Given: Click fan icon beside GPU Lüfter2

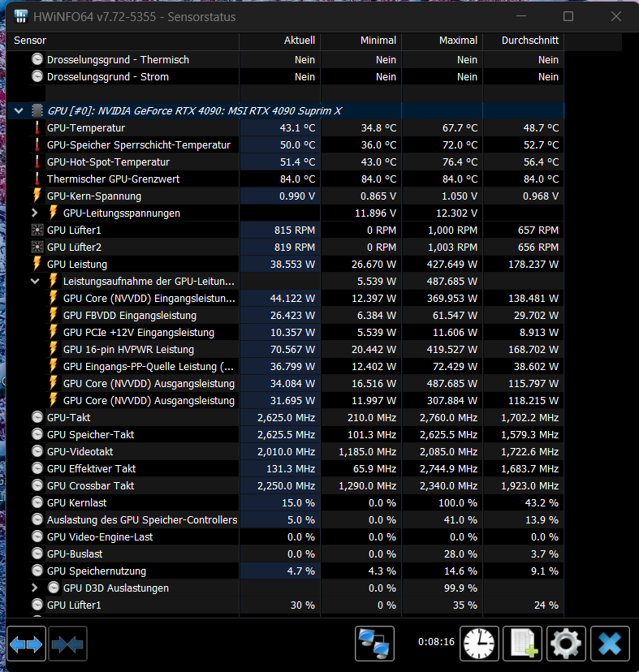Looking at the screenshot, I should pos(37,248).
